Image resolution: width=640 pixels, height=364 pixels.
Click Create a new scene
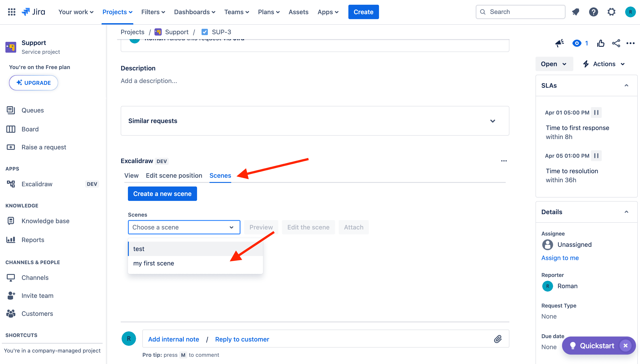162,193
